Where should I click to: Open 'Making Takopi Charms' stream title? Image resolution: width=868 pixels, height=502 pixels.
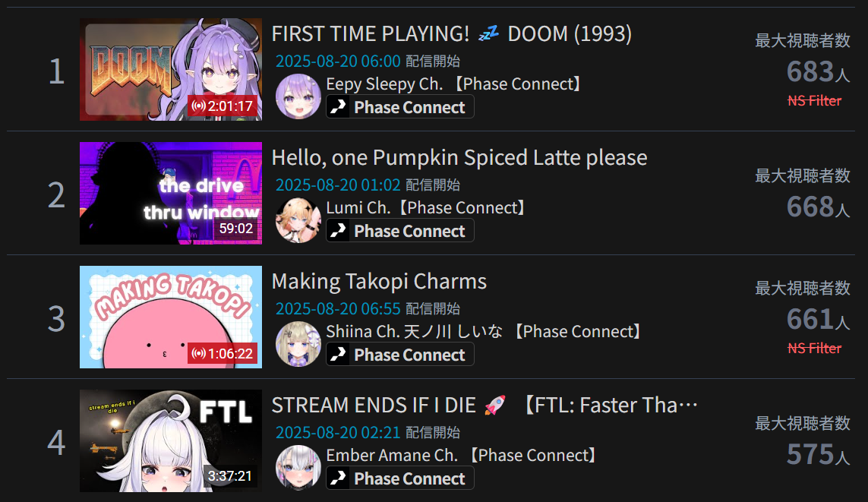[x=379, y=282]
